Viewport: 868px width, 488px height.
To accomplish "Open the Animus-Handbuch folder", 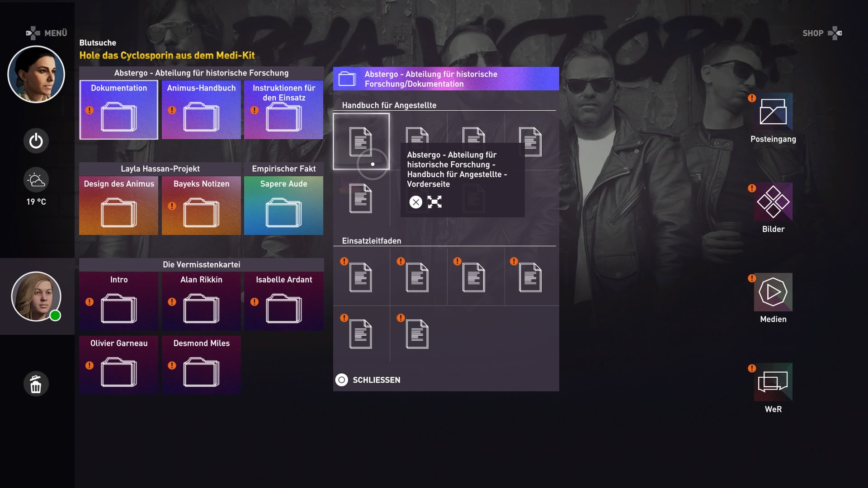I will pyautogui.click(x=201, y=110).
